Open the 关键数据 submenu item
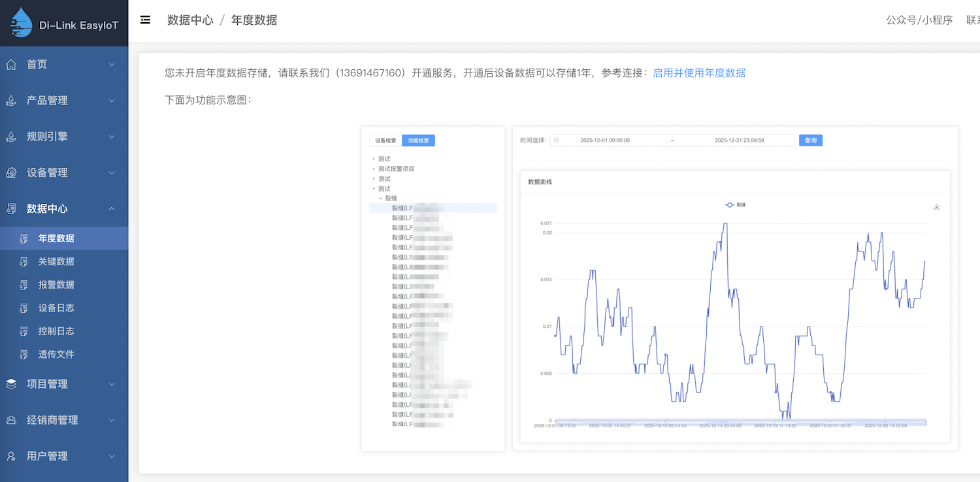980x482 pixels. [x=56, y=261]
